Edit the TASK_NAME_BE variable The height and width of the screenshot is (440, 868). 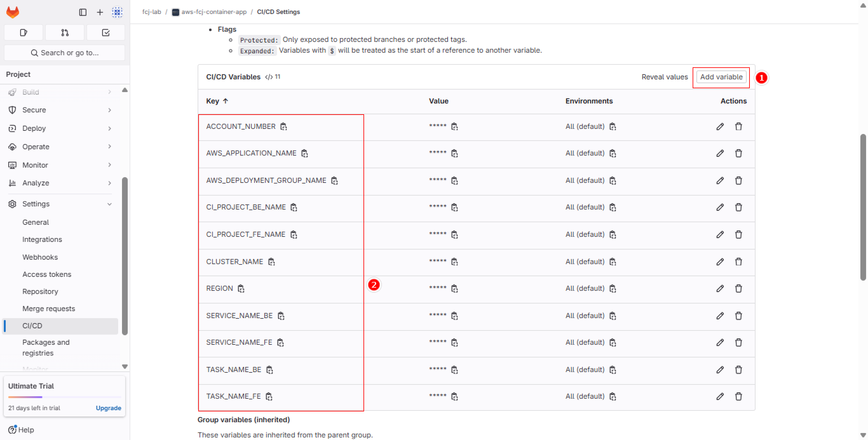(x=720, y=370)
